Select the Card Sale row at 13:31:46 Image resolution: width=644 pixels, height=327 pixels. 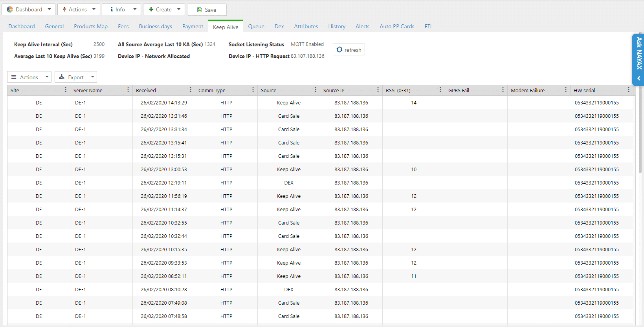[x=320, y=116]
